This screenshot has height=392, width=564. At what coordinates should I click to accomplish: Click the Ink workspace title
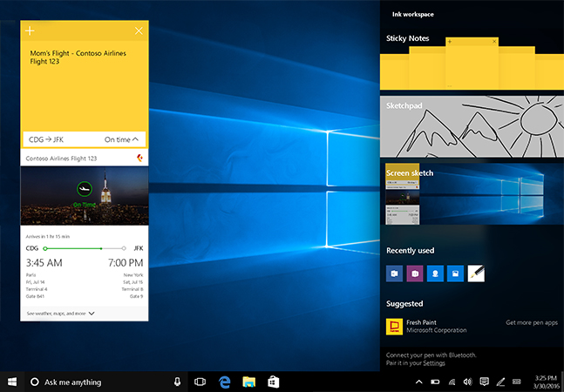(x=413, y=14)
